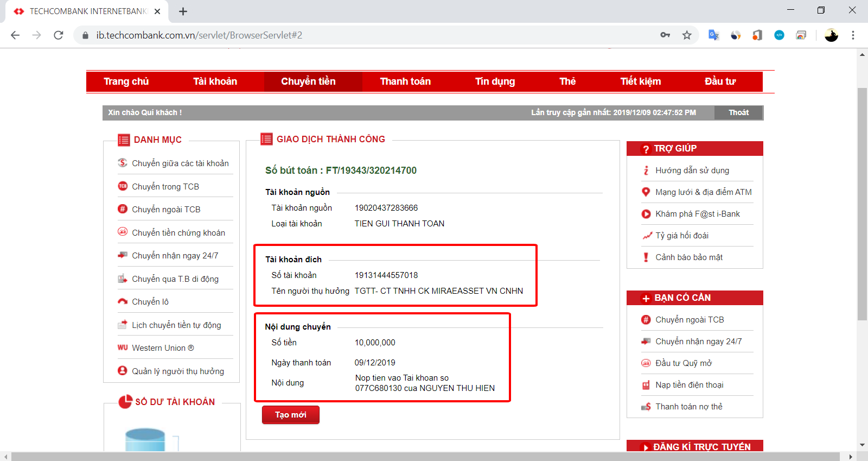Close the TECHCOMBANK browser tab
This screenshot has width=868, height=461.
tap(157, 11)
